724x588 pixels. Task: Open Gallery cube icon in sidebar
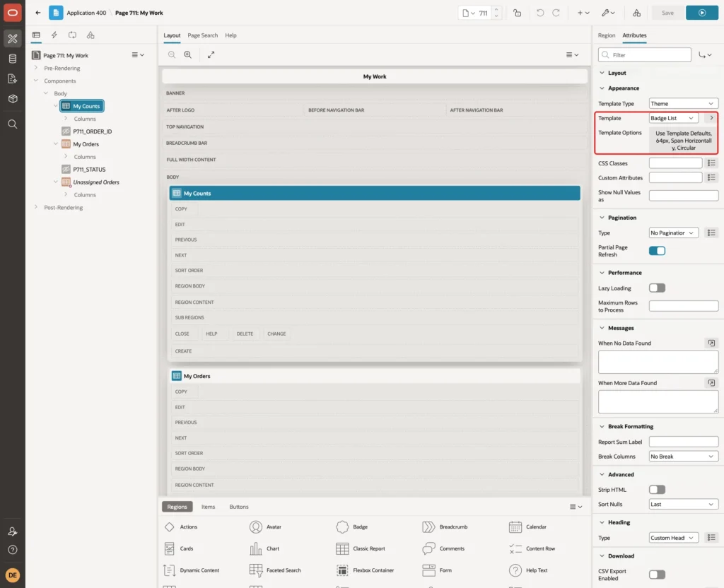(x=13, y=99)
